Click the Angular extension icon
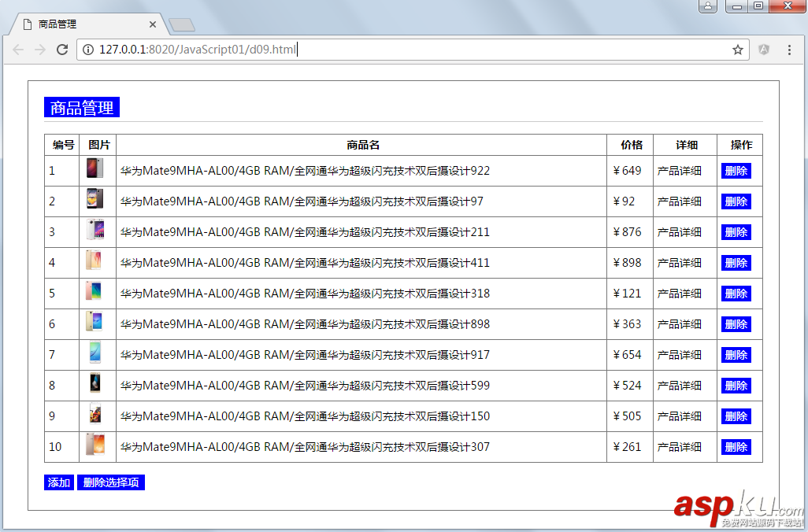The height and width of the screenshot is (532, 808). pyautogui.click(x=764, y=50)
